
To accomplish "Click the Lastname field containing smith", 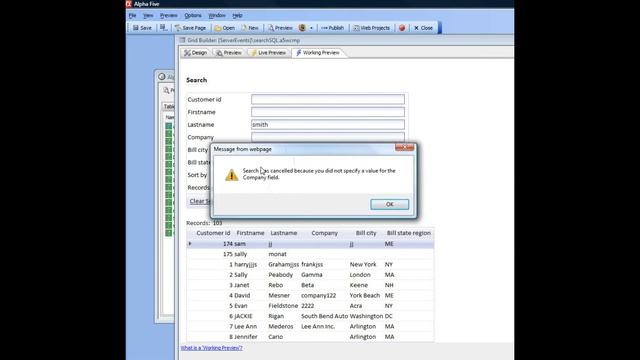I will tap(328, 124).
